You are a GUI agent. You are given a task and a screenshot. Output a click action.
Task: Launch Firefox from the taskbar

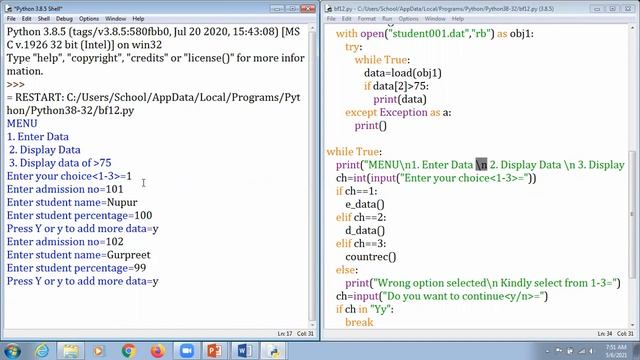coord(158,351)
